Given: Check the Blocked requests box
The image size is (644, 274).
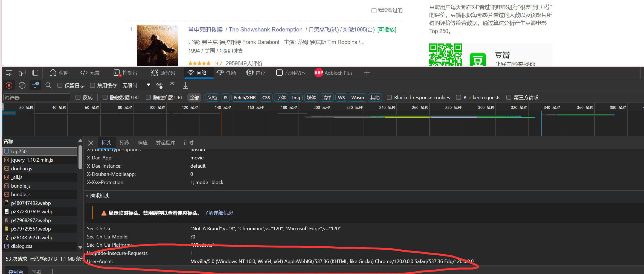Looking at the screenshot, I should click(459, 97).
